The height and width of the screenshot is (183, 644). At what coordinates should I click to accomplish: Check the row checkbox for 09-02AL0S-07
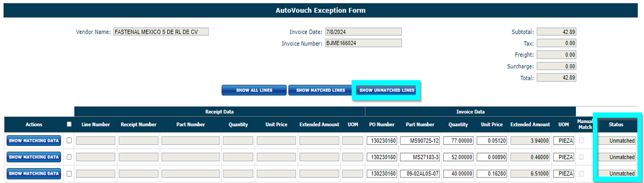pos(69,173)
